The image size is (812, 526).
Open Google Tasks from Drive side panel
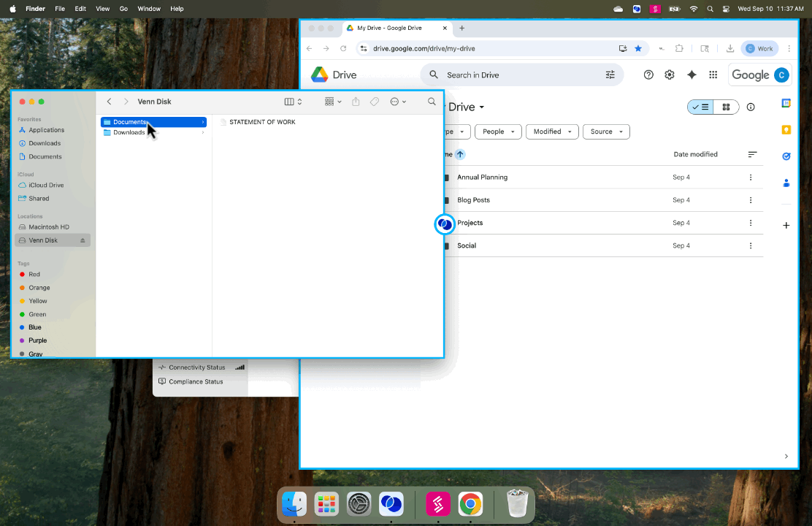[x=786, y=156]
